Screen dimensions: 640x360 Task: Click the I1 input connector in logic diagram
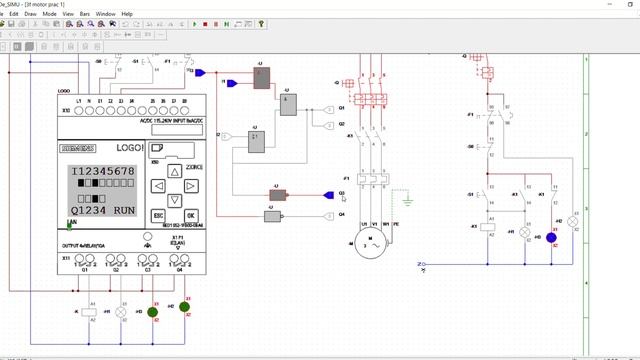(x=231, y=83)
